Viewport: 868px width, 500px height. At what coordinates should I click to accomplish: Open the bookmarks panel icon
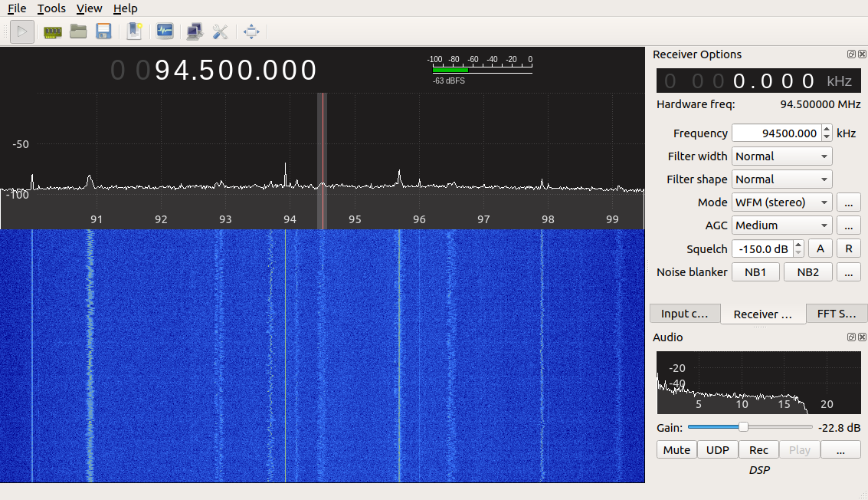pos(134,31)
